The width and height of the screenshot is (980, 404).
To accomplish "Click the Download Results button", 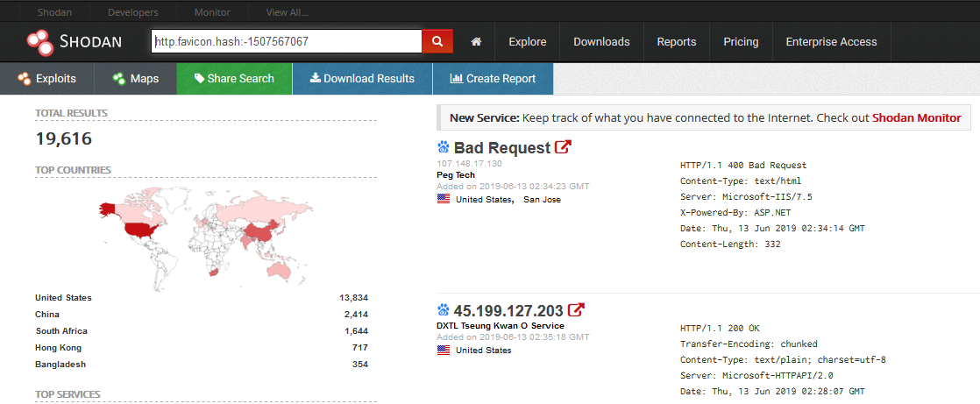I will coord(363,79).
